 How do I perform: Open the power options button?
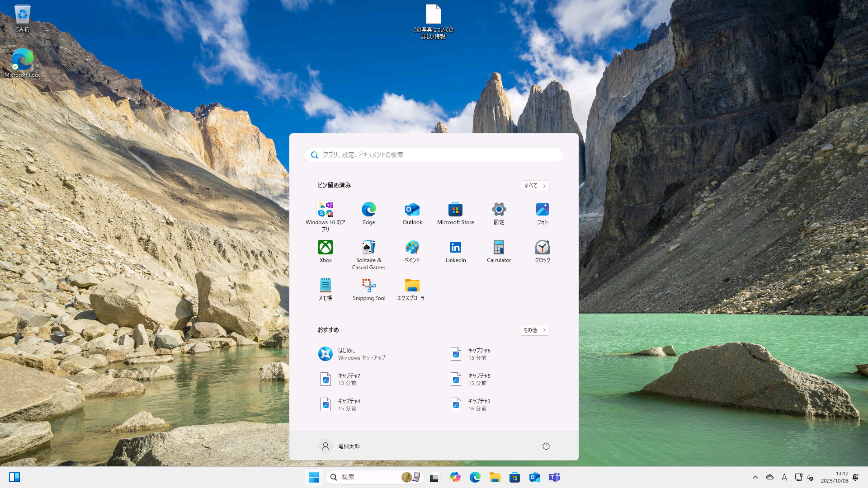pos(546,446)
